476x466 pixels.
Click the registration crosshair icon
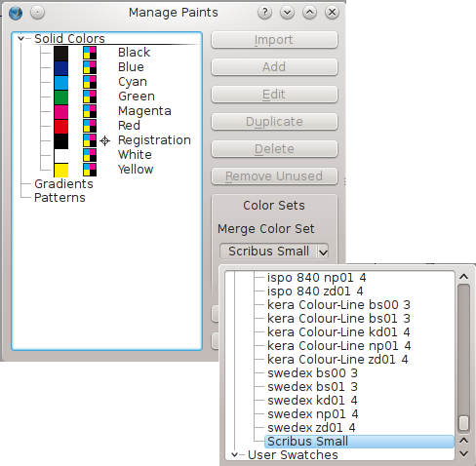(x=104, y=140)
